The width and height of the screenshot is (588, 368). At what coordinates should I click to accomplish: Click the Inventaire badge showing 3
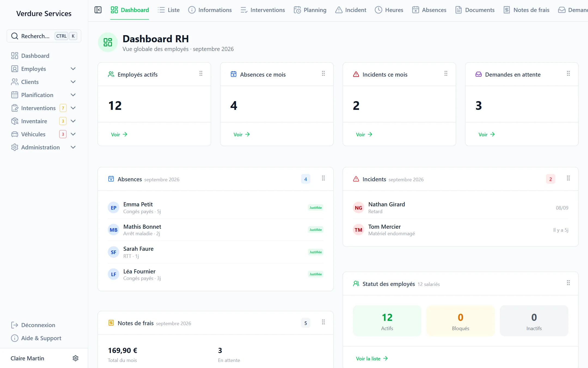coord(63,121)
